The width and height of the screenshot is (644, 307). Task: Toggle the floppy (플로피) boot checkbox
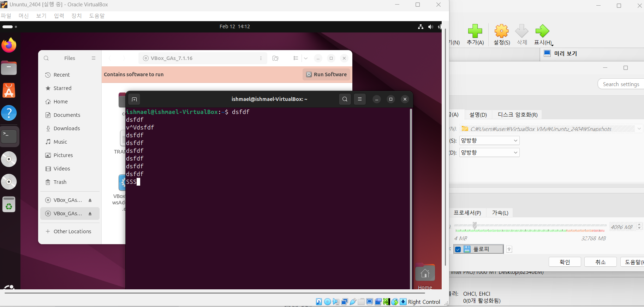[458, 249]
